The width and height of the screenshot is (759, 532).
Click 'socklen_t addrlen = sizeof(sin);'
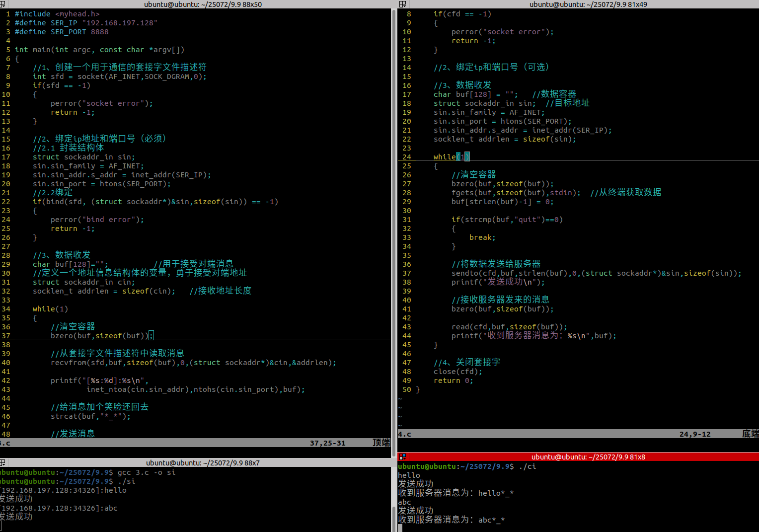click(x=505, y=139)
